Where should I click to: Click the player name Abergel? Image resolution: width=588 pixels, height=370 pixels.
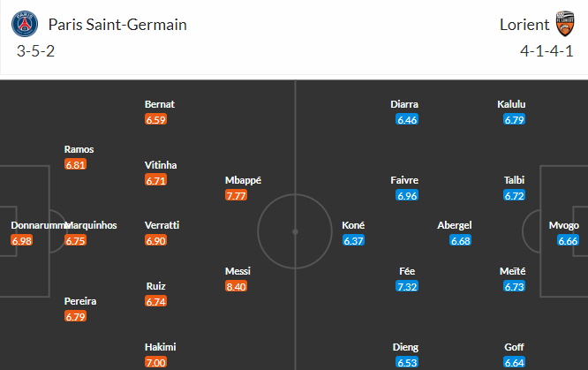455,225
